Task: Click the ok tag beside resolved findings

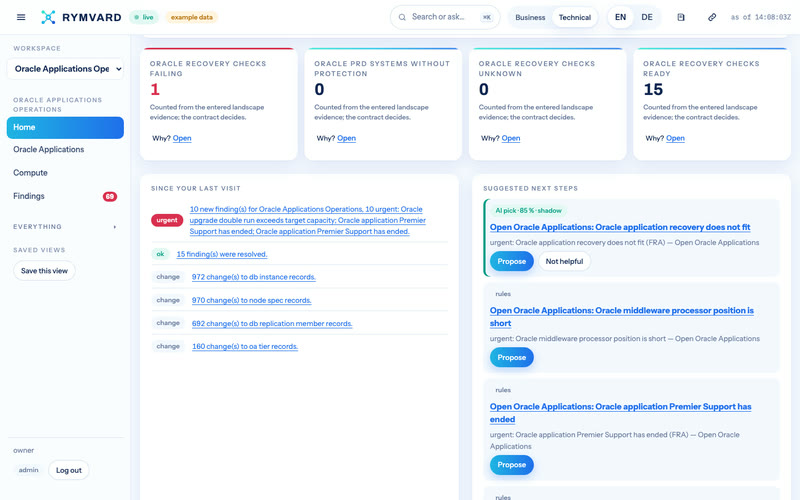Action: [160, 254]
